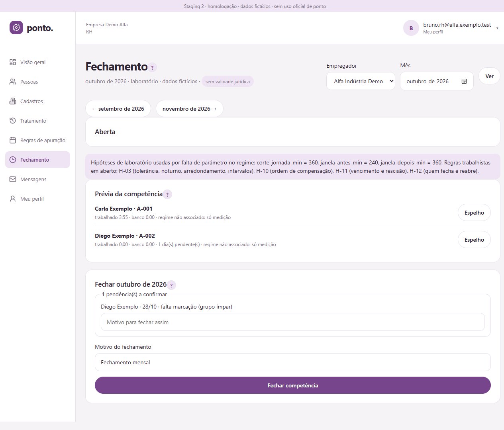Focus the Motivo para fechar assim field
The image size is (504, 430).
[293, 322]
